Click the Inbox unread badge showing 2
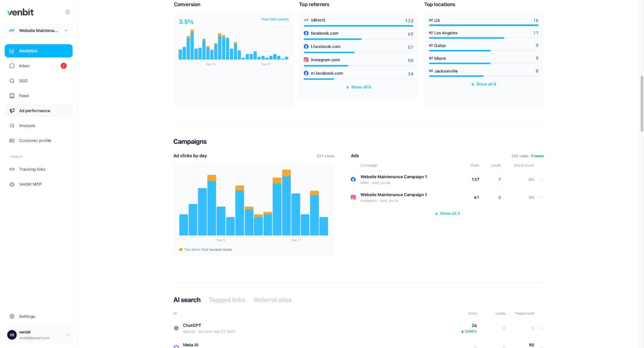Screen dimensions: 644x348 pyautogui.click(x=63, y=66)
